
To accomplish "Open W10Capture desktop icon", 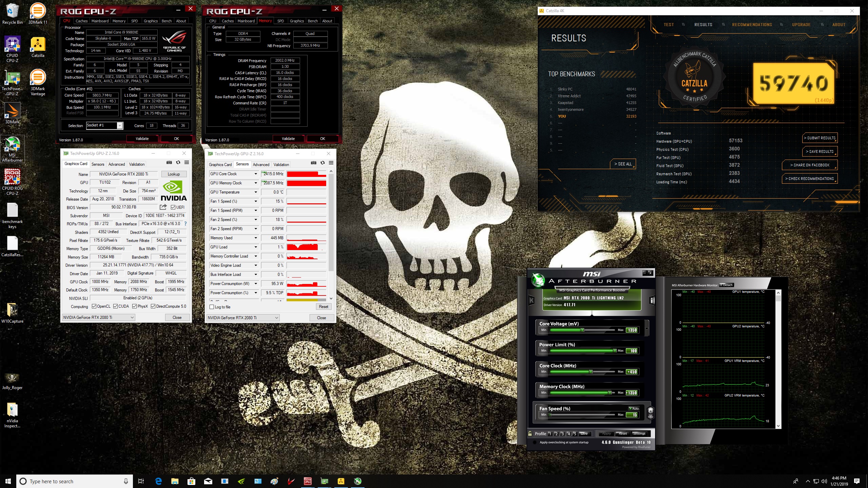I will [12, 312].
